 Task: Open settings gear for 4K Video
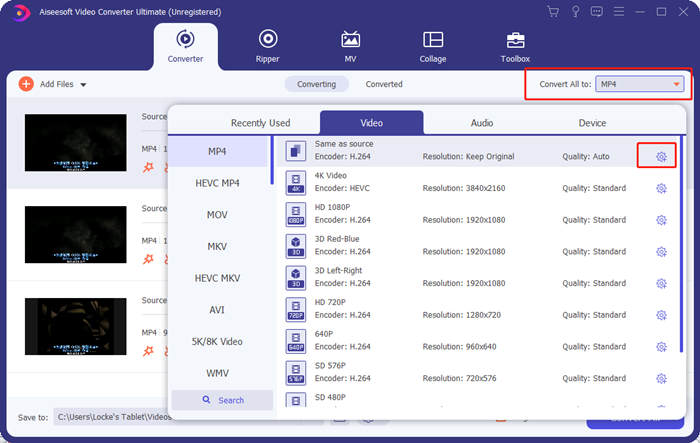tap(661, 188)
